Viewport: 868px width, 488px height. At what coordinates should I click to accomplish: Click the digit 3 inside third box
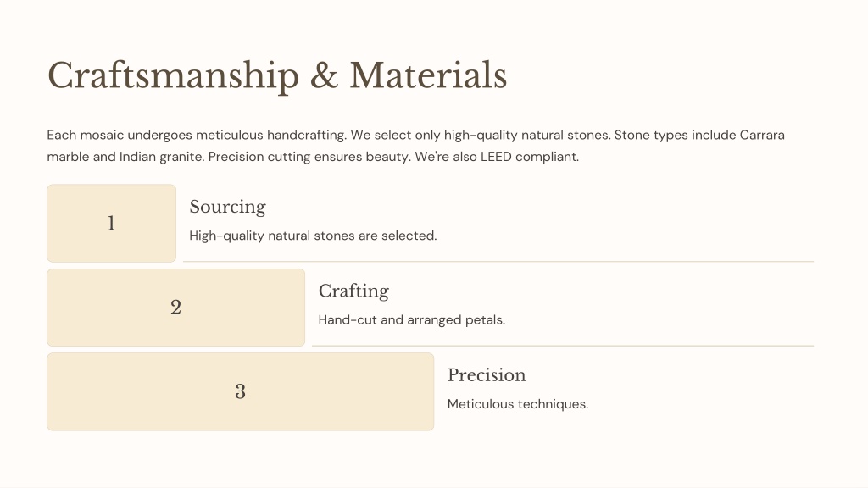pyautogui.click(x=240, y=391)
